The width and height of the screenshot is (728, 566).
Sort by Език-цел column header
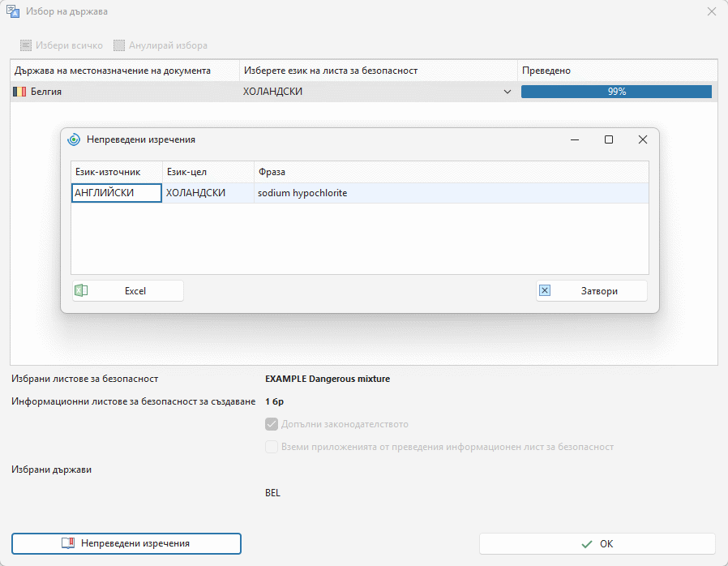coord(208,172)
